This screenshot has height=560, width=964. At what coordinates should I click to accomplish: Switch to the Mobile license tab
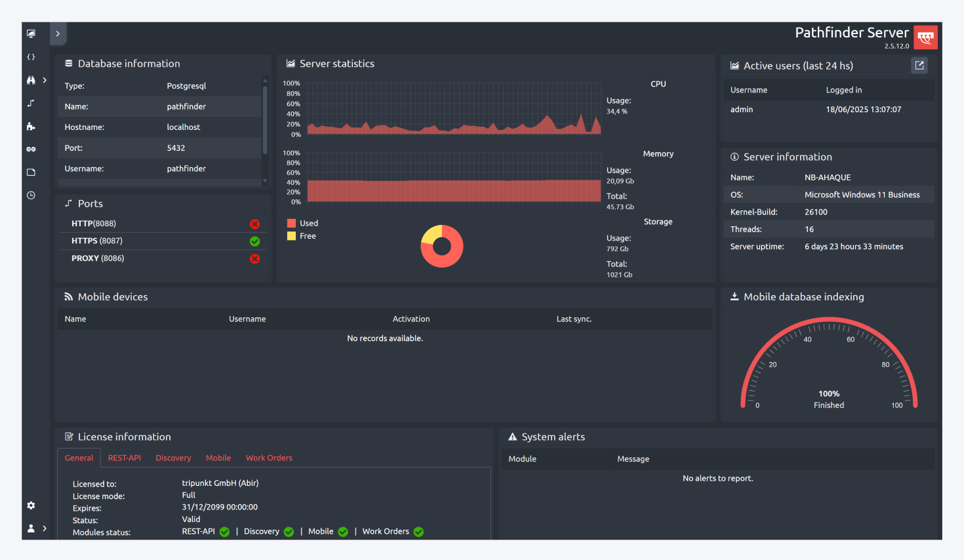tap(218, 458)
